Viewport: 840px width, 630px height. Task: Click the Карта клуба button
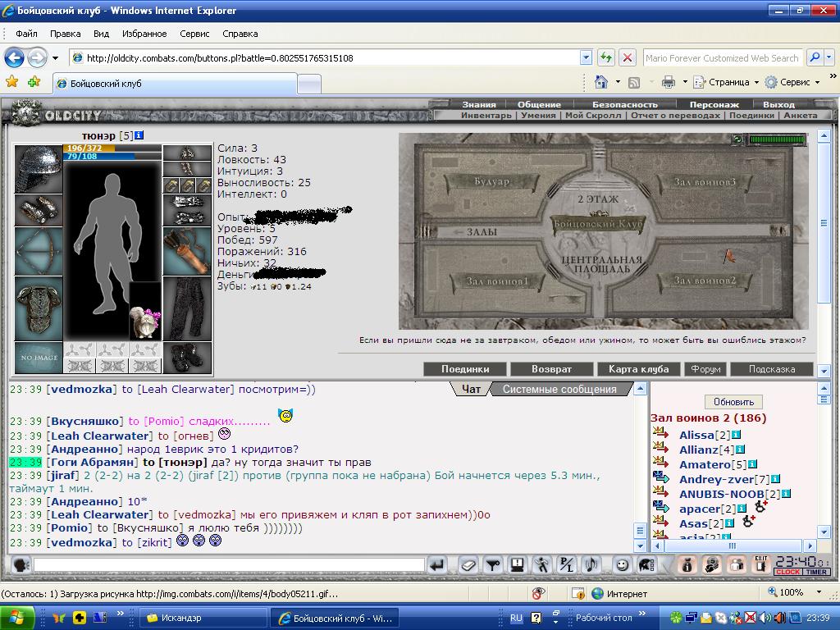click(x=638, y=369)
